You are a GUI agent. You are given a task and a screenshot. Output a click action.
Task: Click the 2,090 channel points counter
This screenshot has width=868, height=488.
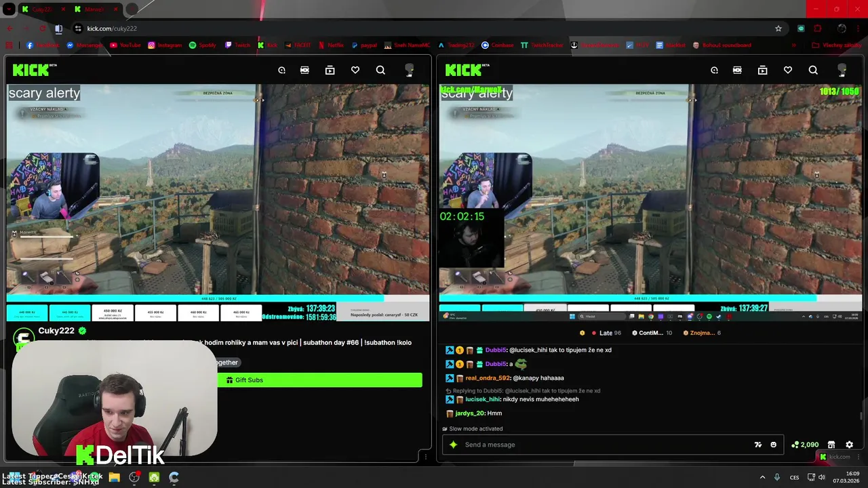pyautogui.click(x=805, y=445)
